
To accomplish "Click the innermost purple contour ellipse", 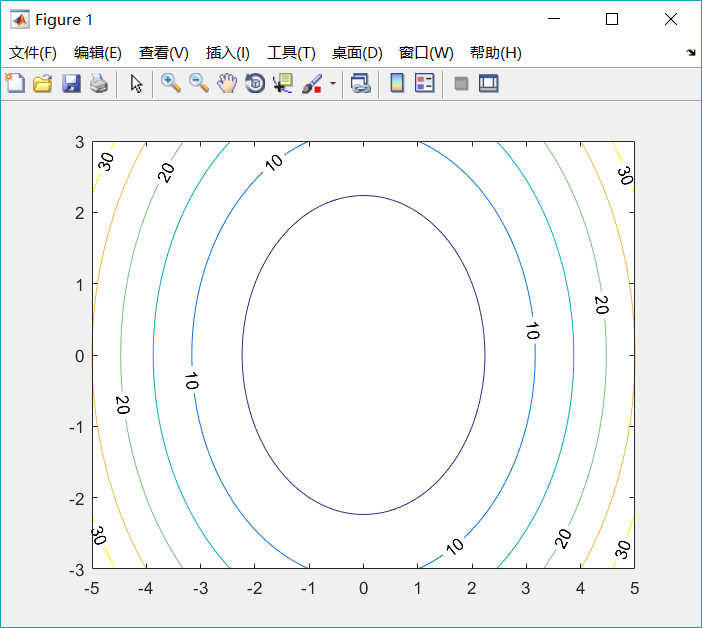I will click(242, 355).
